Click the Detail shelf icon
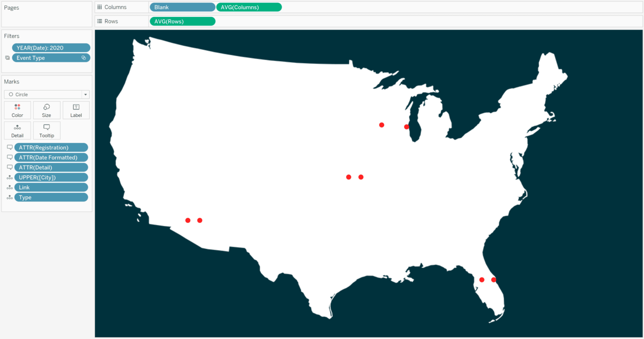This screenshot has width=644, height=339. click(17, 130)
